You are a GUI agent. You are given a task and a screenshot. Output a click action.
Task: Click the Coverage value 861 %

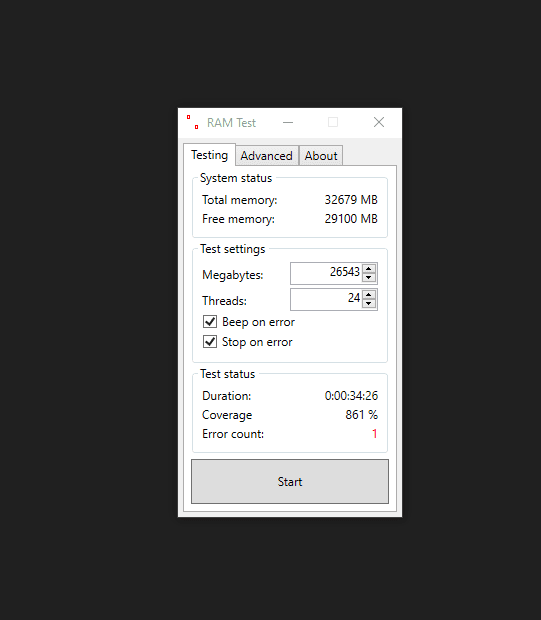tap(361, 415)
